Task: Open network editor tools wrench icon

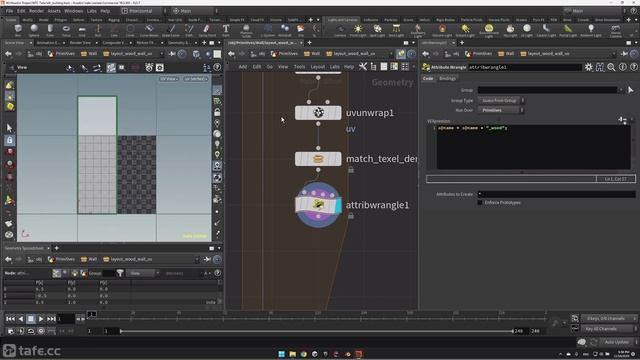Action: [x=362, y=67]
